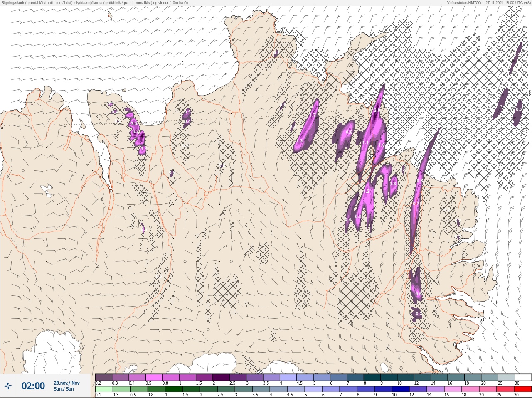Select lower legend swatch between 1 and 1.5

tap(173, 389)
